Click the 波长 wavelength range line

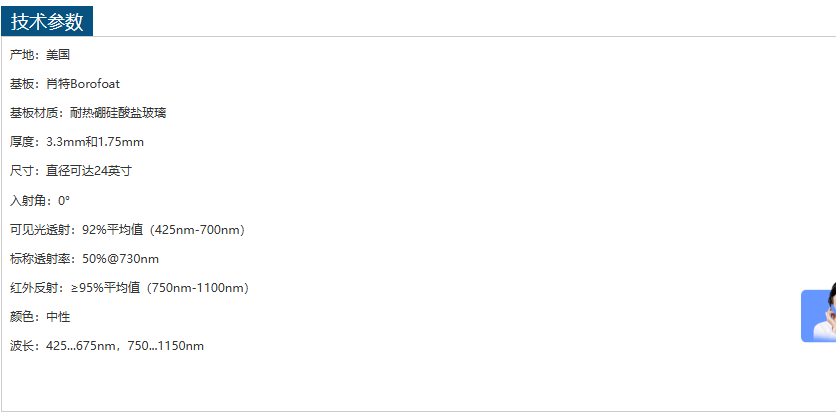point(107,346)
